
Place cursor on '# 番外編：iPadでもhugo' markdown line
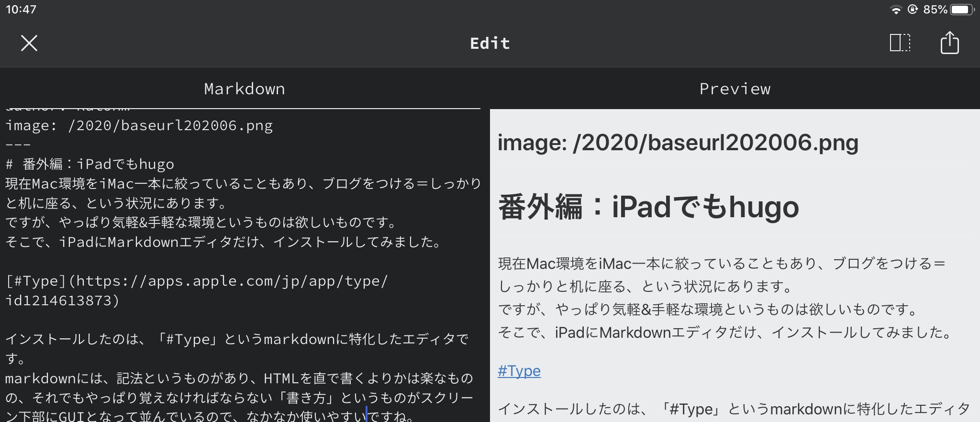coord(96,165)
